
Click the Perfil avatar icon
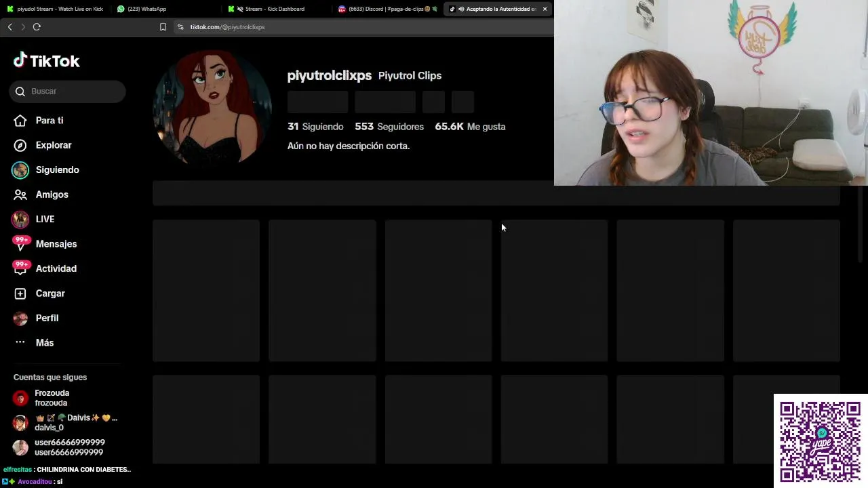[x=20, y=318]
